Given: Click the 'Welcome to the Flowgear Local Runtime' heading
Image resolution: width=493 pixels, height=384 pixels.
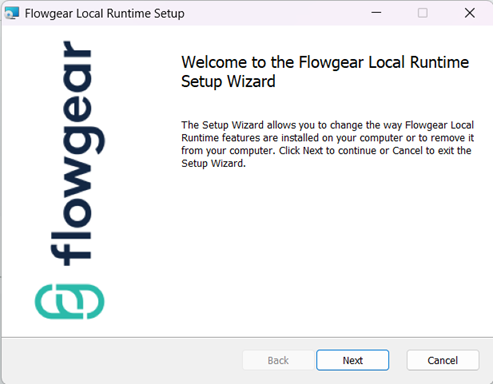Looking at the screenshot, I should click(325, 72).
